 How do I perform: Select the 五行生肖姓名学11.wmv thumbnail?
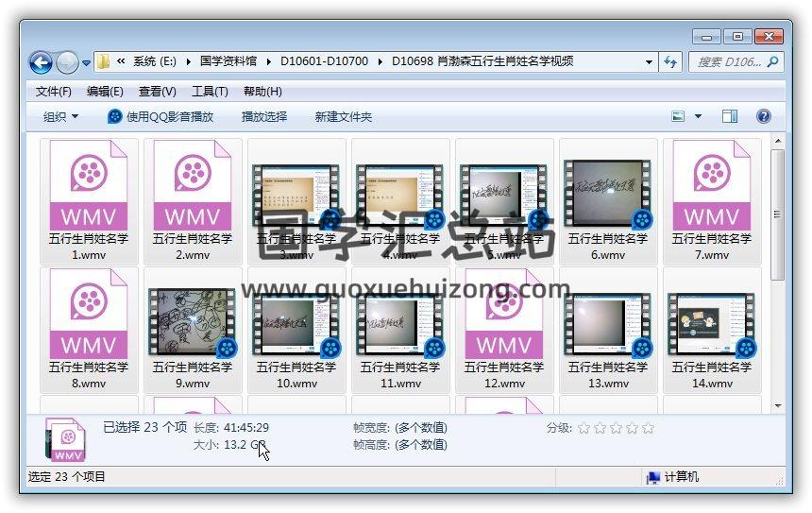pyautogui.click(x=400, y=324)
